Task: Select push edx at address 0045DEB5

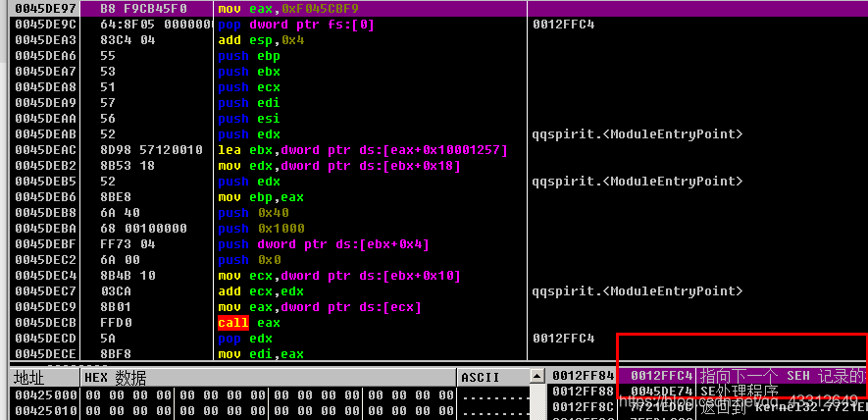Action: [x=249, y=182]
